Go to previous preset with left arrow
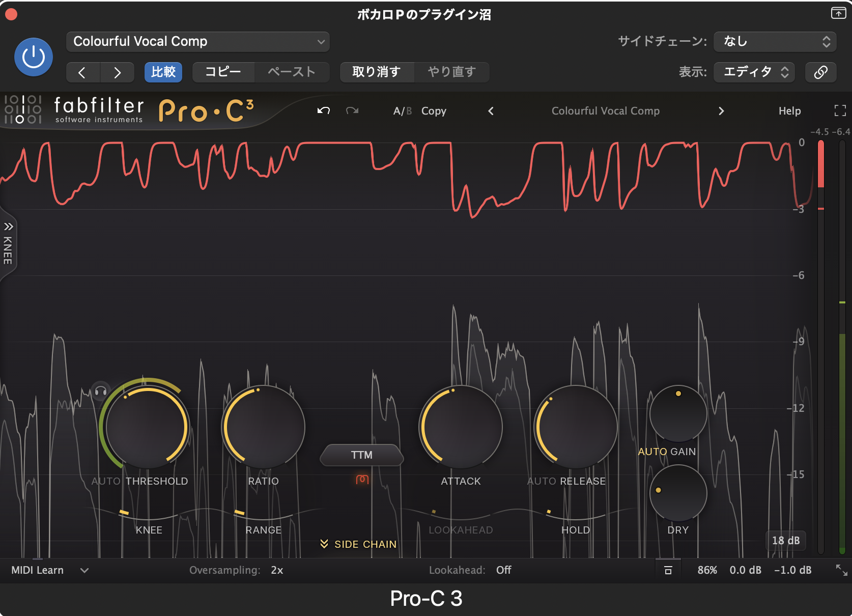Viewport: 852px width, 616px height. pyautogui.click(x=83, y=72)
